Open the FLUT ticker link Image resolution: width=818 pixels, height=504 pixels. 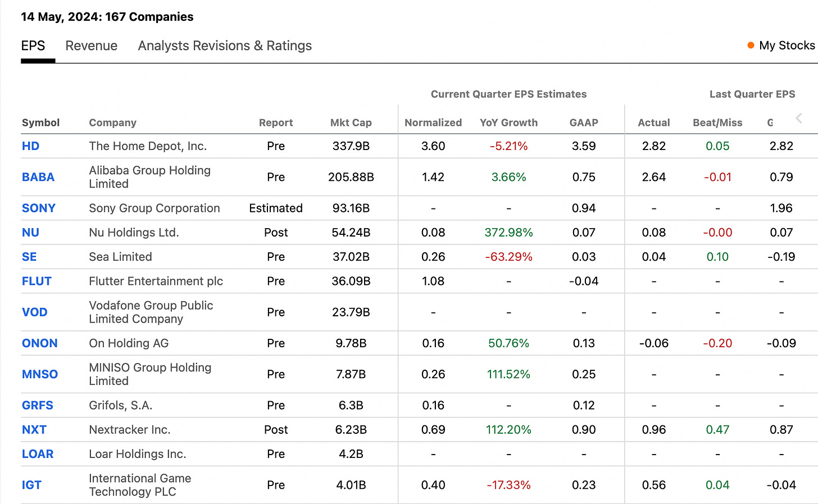(37, 281)
